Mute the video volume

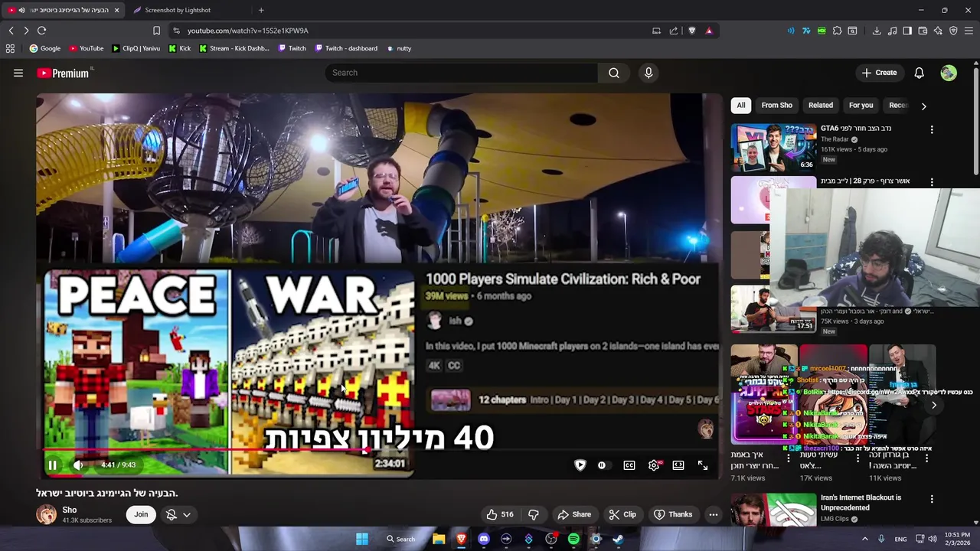click(78, 465)
